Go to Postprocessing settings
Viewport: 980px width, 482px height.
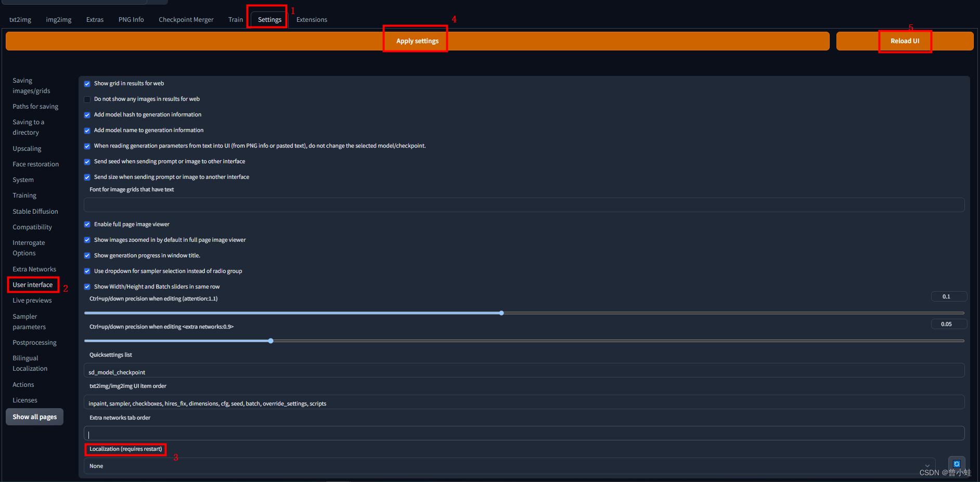[x=34, y=343]
